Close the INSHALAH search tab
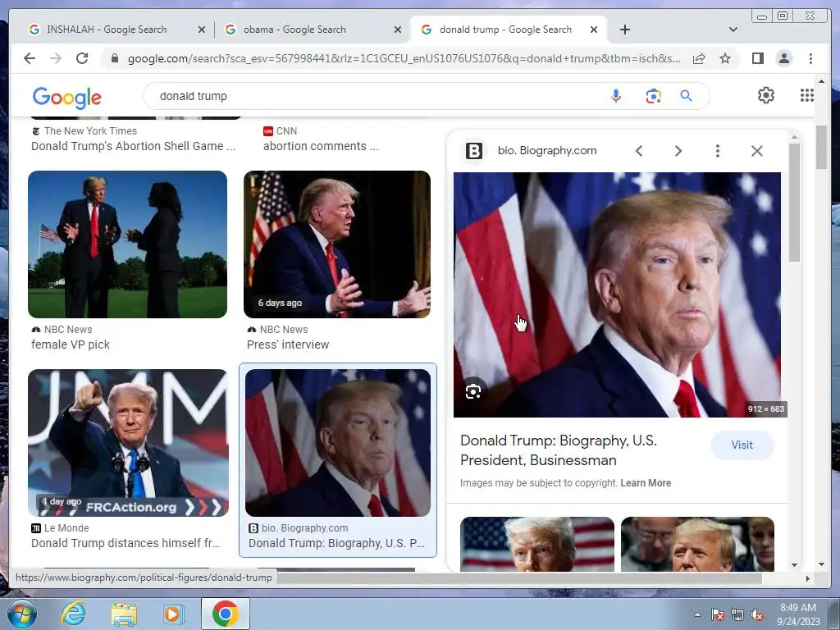Screen dimensions: 840x630 (x=202, y=30)
